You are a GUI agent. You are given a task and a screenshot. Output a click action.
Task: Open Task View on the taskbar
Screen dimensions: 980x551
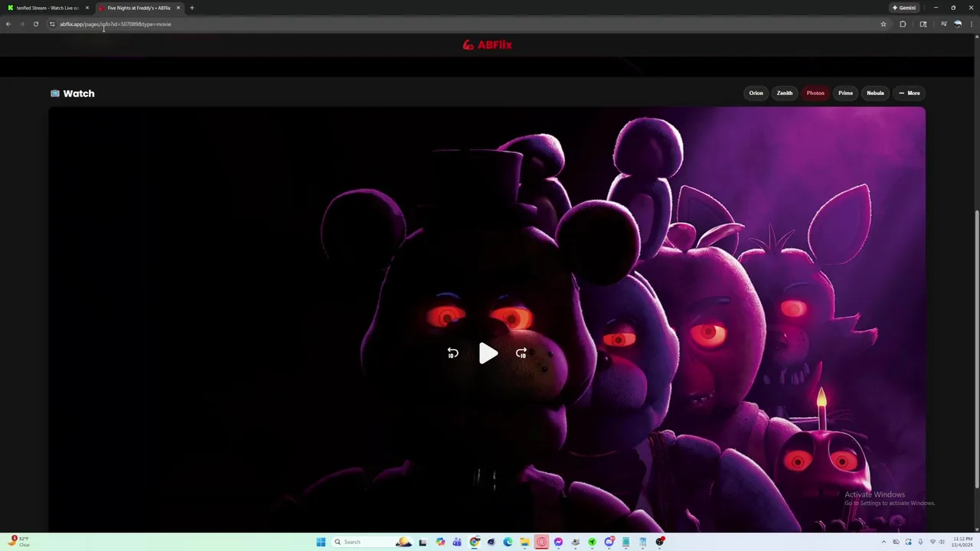(423, 542)
